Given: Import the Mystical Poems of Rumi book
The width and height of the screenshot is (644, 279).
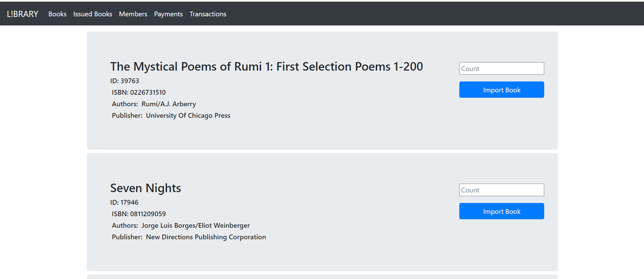Looking at the screenshot, I should click(x=501, y=90).
